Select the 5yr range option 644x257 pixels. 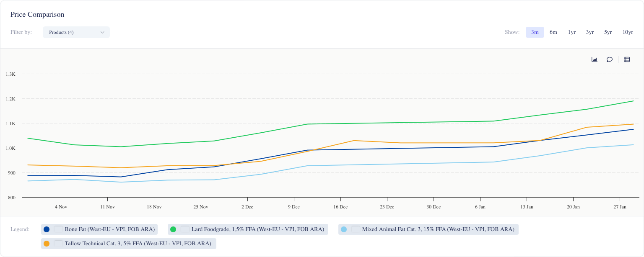(608, 32)
